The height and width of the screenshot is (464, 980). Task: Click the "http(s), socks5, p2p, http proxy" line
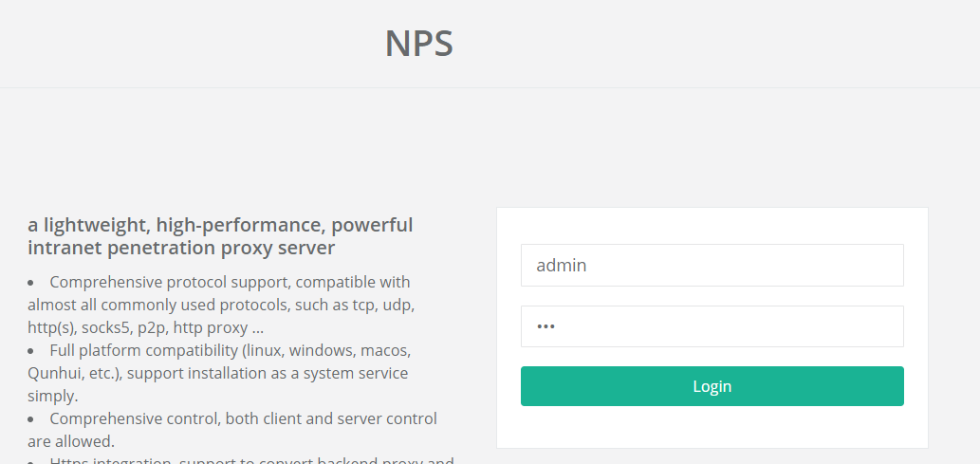click(146, 327)
